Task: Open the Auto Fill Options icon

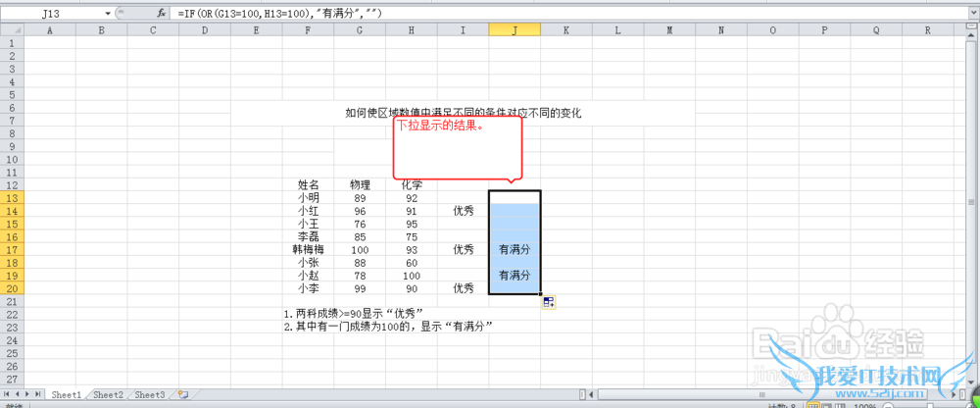Action: [x=549, y=303]
